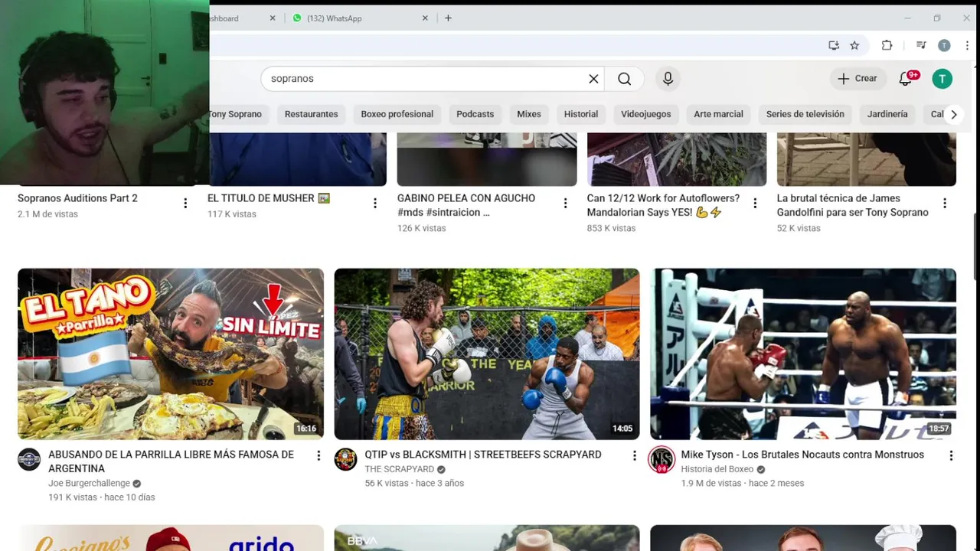Open QTIP vs BLACKSMITH title

482,455
